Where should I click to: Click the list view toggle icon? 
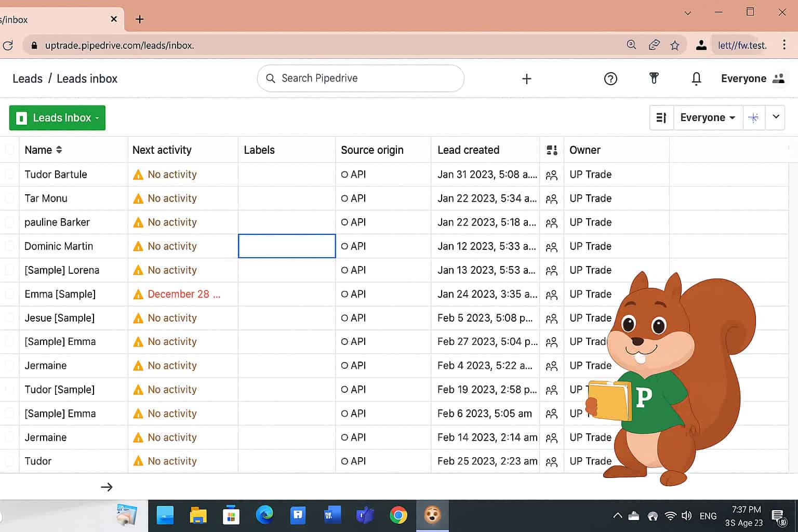point(661,118)
